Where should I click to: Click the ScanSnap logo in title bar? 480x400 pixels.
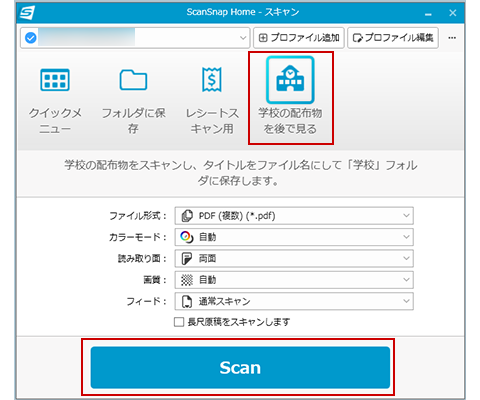click(27, 13)
